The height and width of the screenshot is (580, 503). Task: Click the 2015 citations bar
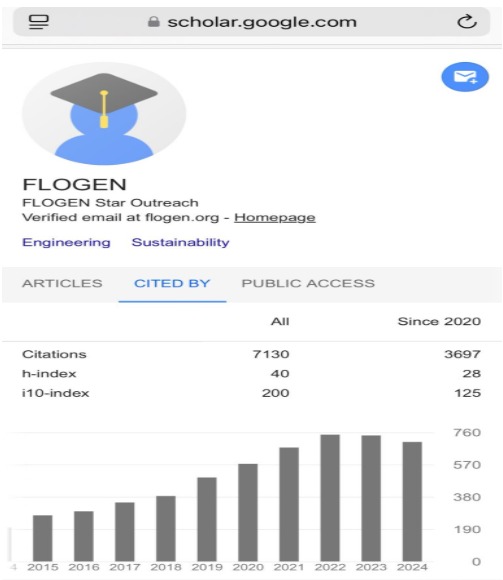tap(43, 538)
